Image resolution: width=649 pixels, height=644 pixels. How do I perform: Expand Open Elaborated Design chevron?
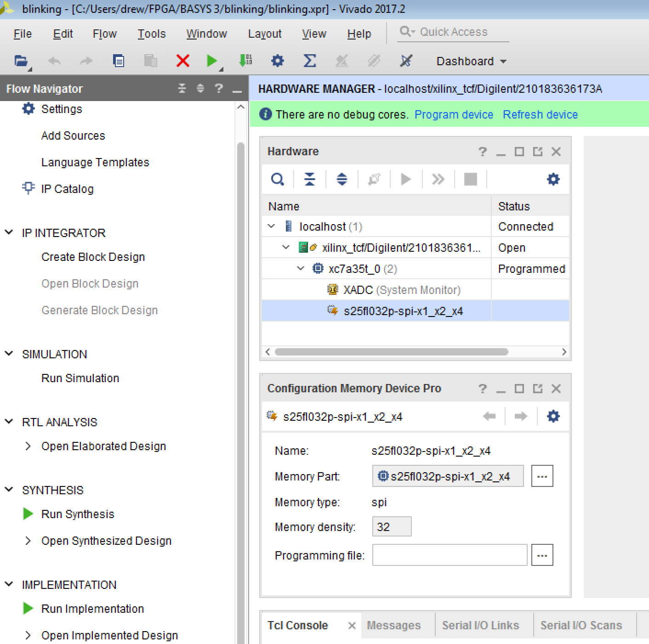[28, 446]
